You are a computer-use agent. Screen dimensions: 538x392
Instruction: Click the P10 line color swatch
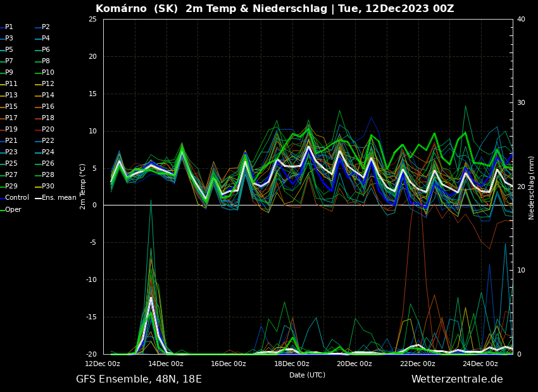click(38, 73)
